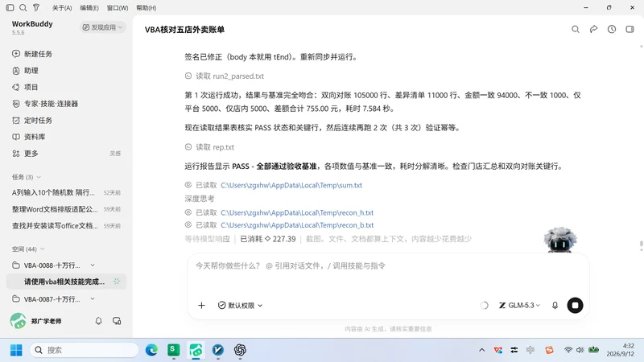Open the search icon in title bar
The height and width of the screenshot is (362, 644).
coord(23,7)
